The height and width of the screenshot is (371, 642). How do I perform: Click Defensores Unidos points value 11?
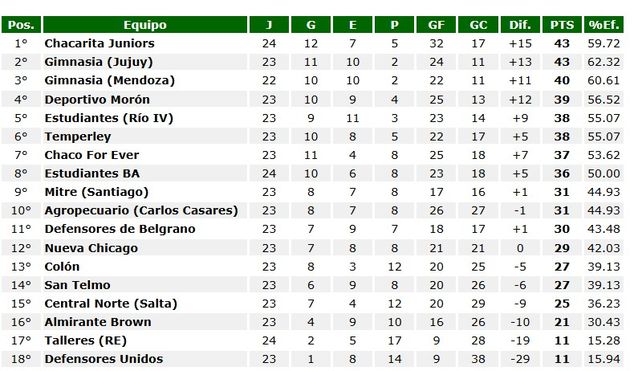pos(562,359)
